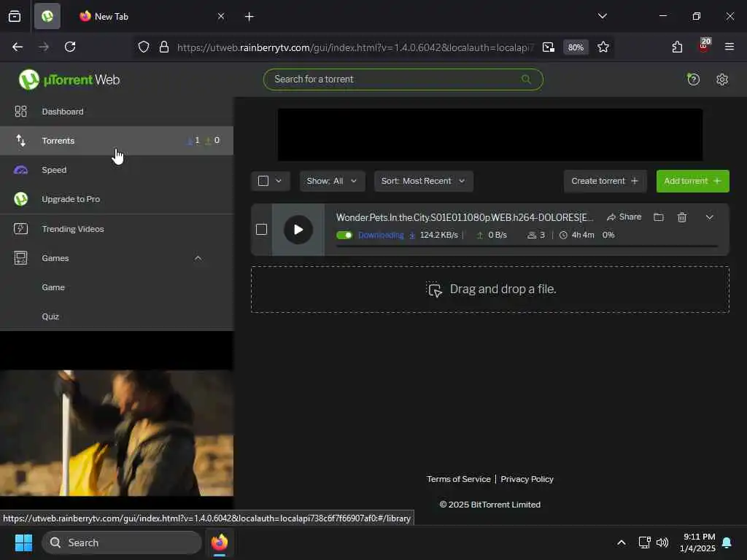Delete the Wonder Pets torrent with trash icon

(x=682, y=217)
